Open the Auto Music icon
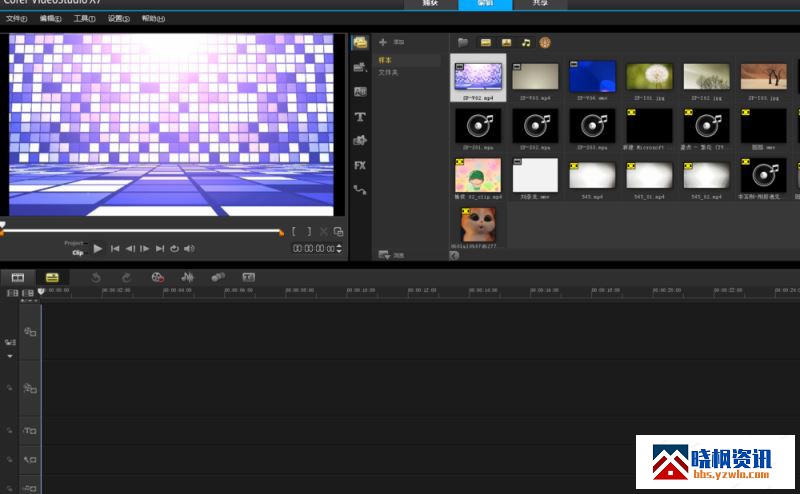 click(x=218, y=277)
